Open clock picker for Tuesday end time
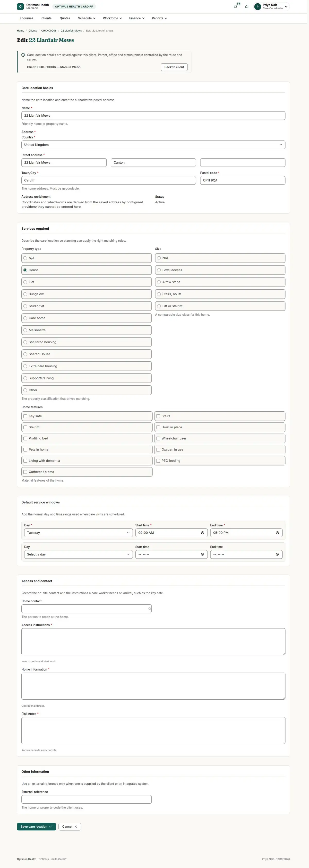The height and width of the screenshot is (868, 309). point(277,533)
